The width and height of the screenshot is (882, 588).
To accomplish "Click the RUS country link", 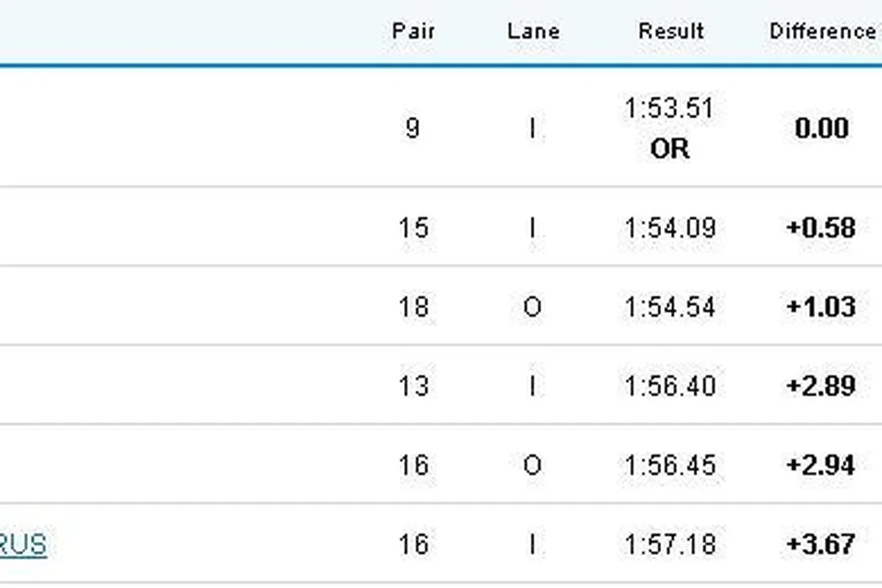I will click(24, 544).
